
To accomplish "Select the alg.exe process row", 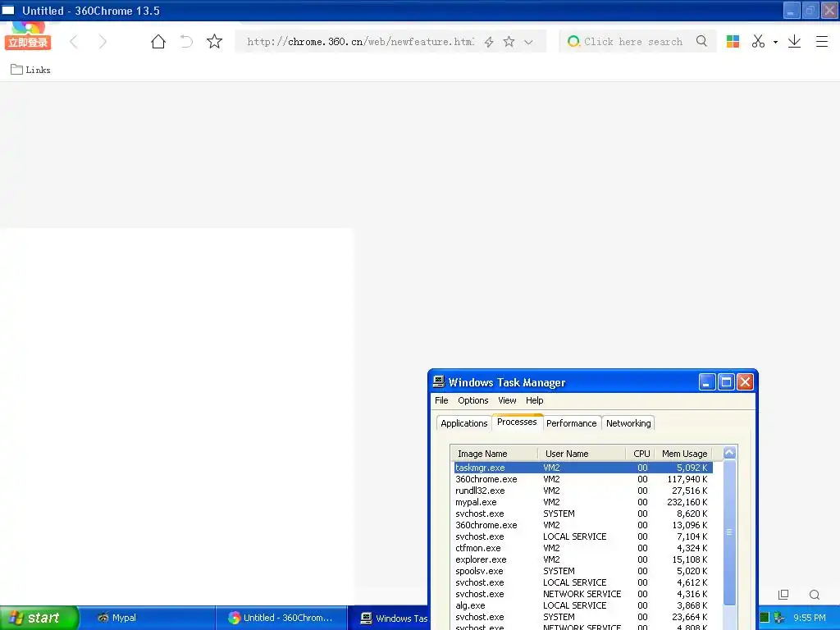I will pos(583,606).
